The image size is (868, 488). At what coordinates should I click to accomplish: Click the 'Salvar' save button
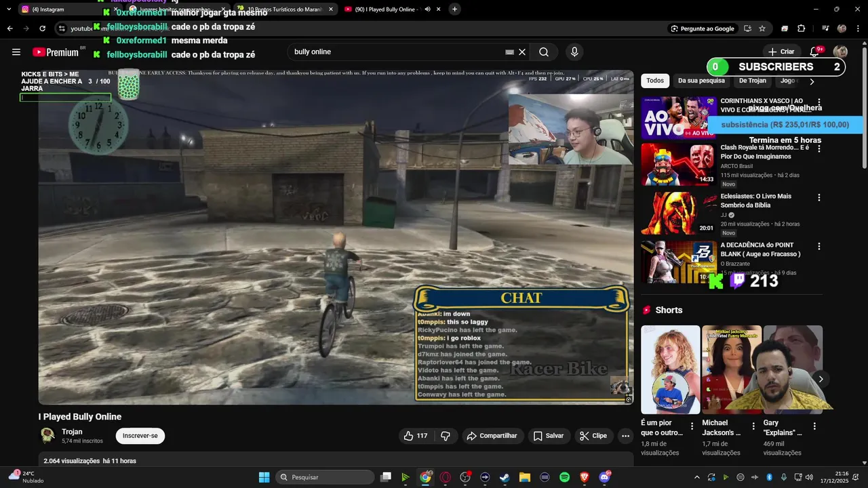(x=548, y=436)
